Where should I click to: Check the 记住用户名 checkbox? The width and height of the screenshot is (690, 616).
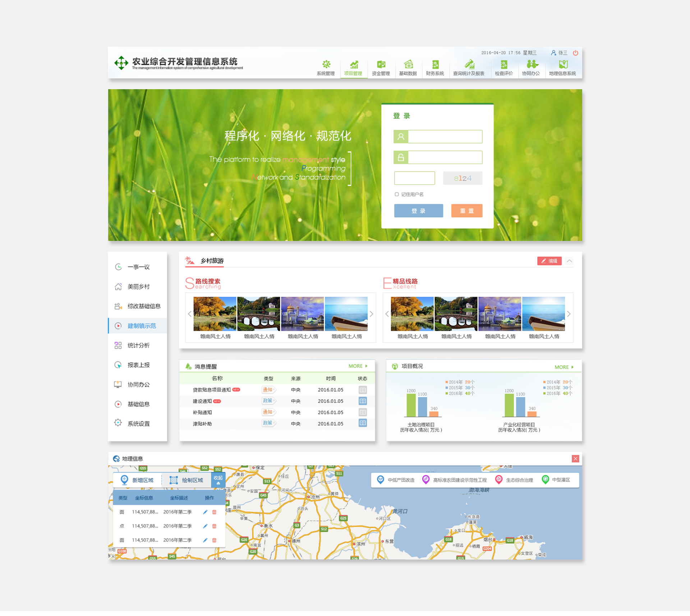coord(397,194)
